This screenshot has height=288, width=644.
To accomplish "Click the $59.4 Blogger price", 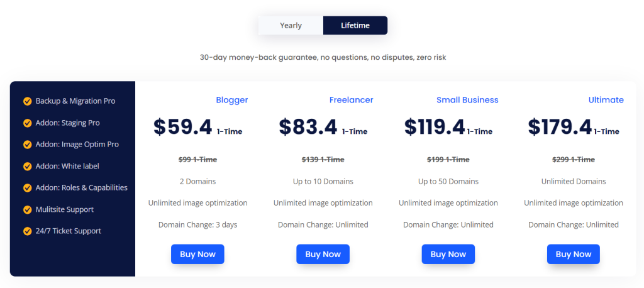I will pyautogui.click(x=183, y=127).
